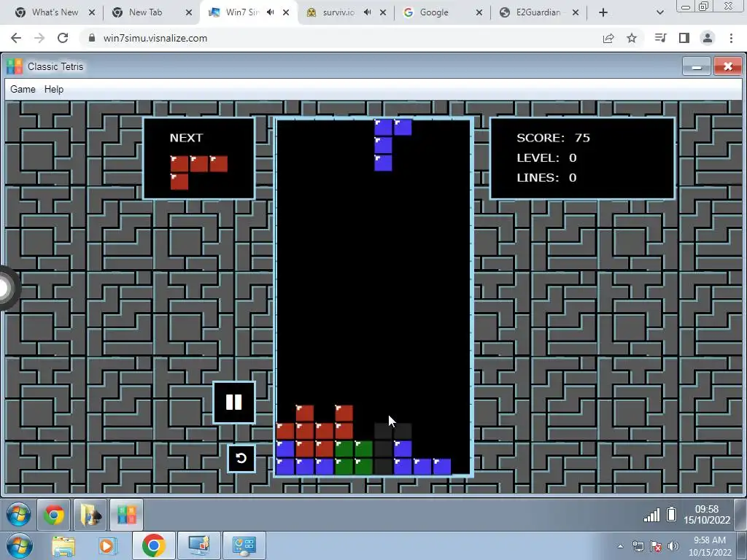Click the simulated clock showing 09:58
747x560 pixels.
[707, 515]
